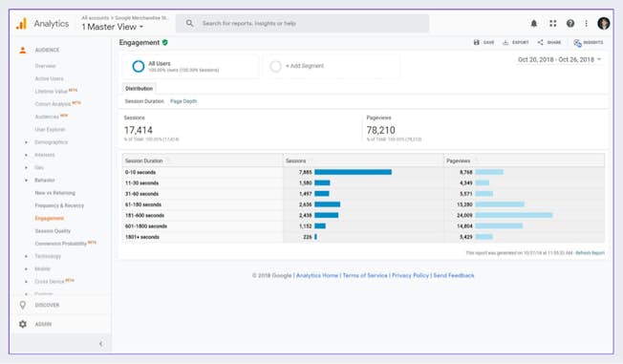
Task: Open the date range Oct 20 - Oct 26 dropdown
Action: click(559, 59)
